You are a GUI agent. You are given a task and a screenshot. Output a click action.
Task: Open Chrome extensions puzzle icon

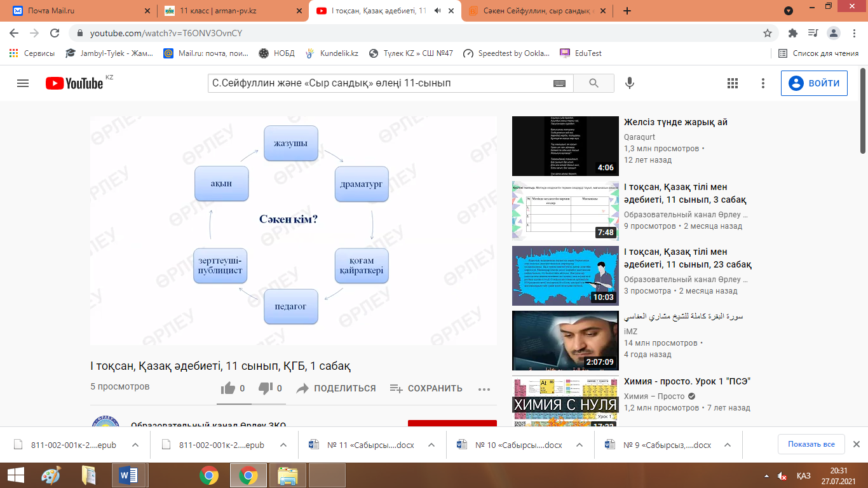pos(792,33)
